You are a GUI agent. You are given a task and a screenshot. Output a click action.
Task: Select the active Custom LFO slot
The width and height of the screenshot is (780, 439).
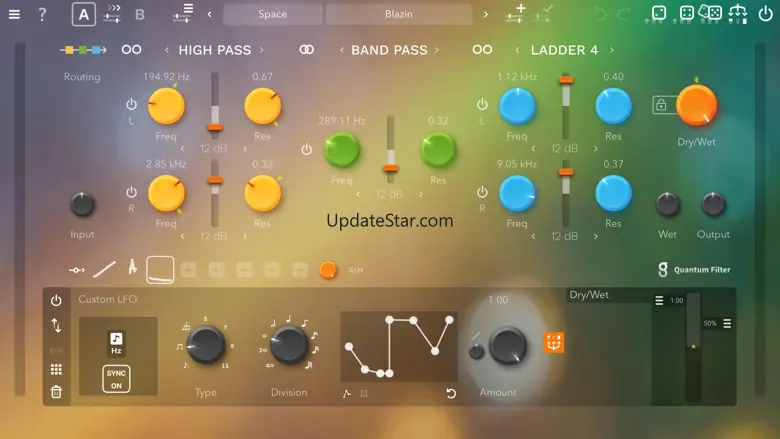click(160, 270)
